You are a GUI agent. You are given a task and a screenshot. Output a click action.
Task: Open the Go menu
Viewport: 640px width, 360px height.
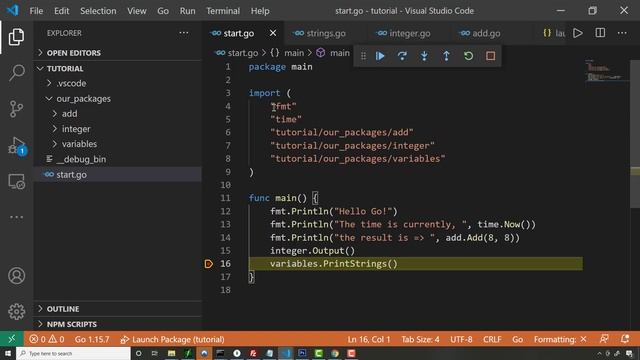[x=163, y=11]
